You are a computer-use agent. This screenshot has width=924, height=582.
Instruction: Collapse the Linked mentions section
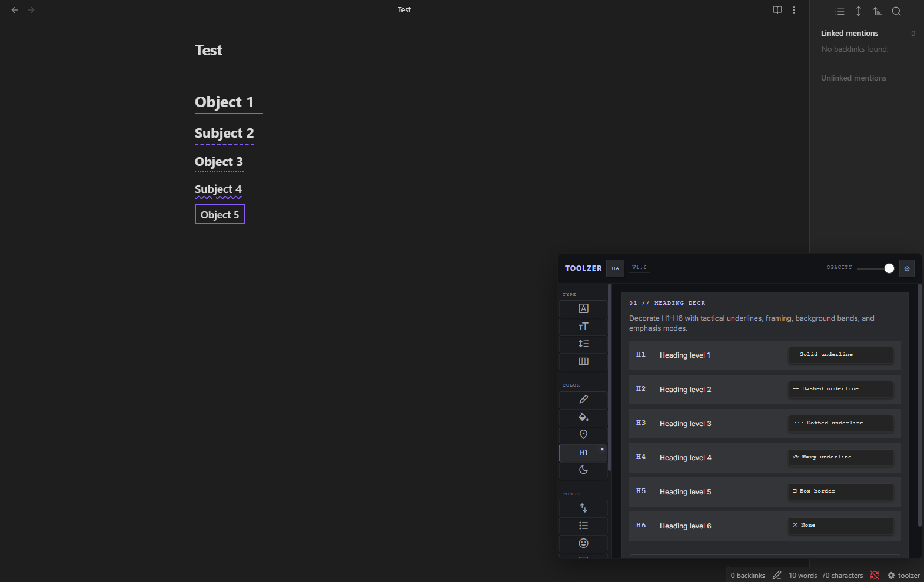[849, 33]
